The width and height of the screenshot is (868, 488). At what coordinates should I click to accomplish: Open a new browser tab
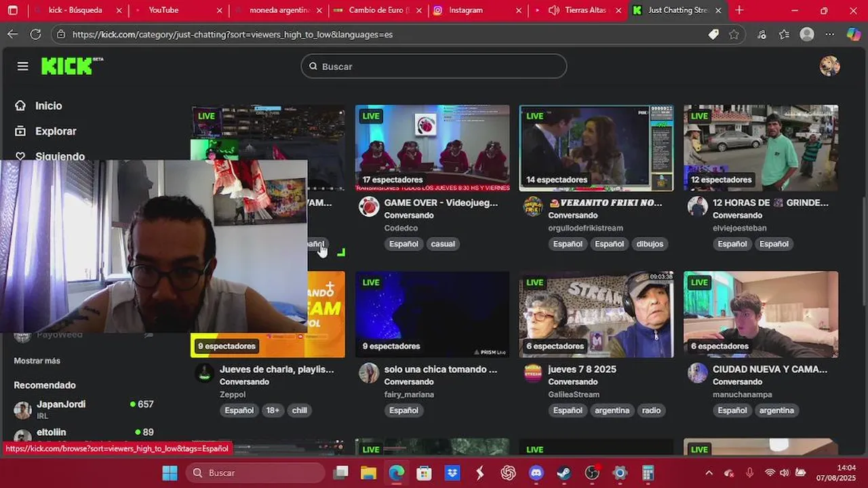(x=739, y=10)
